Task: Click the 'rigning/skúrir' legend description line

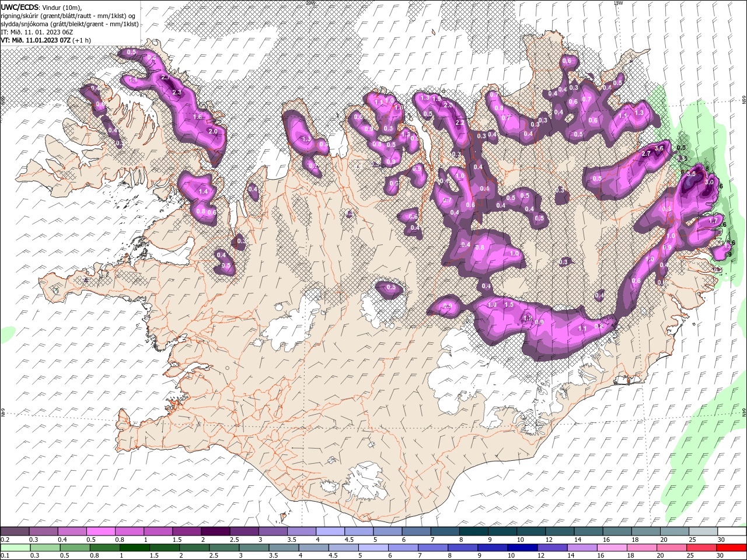Action: pos(68,15)
